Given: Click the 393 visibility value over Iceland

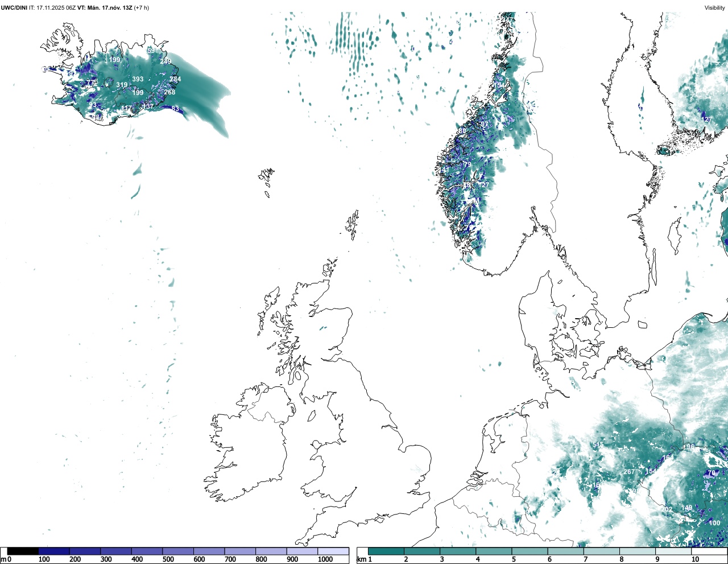Looking at the screenshot, I should 138,79.
